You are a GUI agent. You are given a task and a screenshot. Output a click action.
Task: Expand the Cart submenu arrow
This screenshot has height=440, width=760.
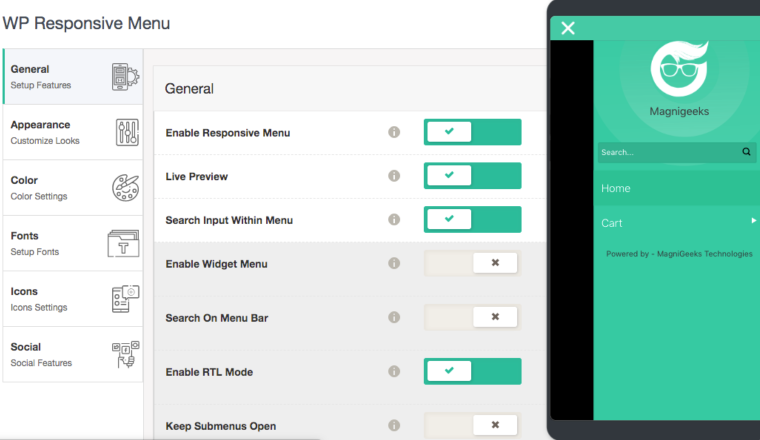pyautogui.click(x=754, y=220)
